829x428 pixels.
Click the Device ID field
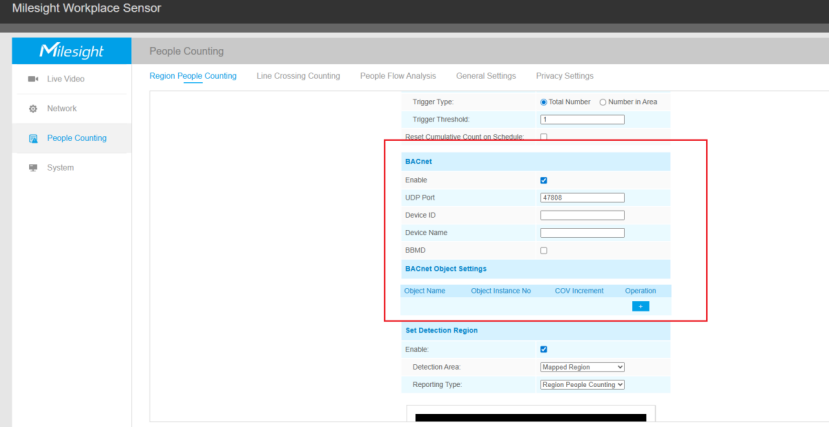point(582,215)
